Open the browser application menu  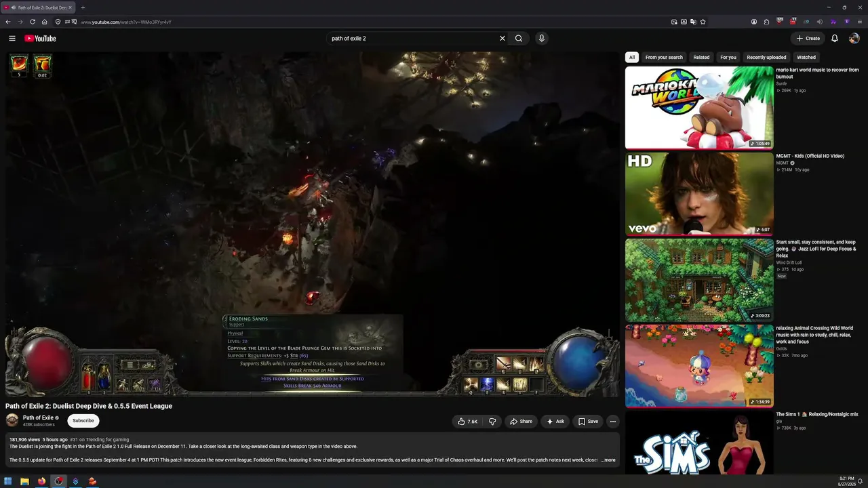click(860, 22)
